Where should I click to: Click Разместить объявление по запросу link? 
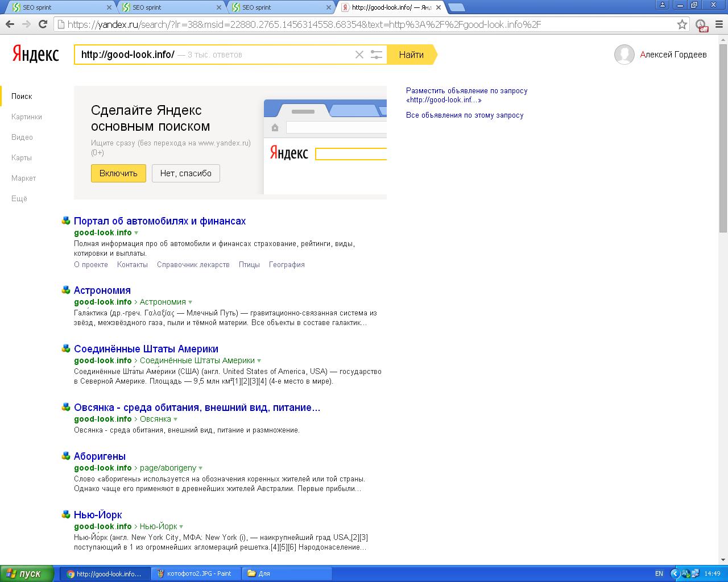467,95
